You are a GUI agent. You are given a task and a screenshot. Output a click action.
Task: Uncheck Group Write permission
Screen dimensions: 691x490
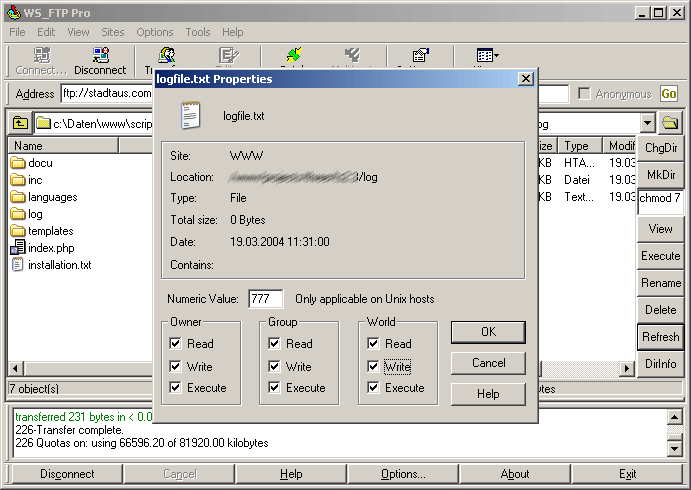click(274, 366)
